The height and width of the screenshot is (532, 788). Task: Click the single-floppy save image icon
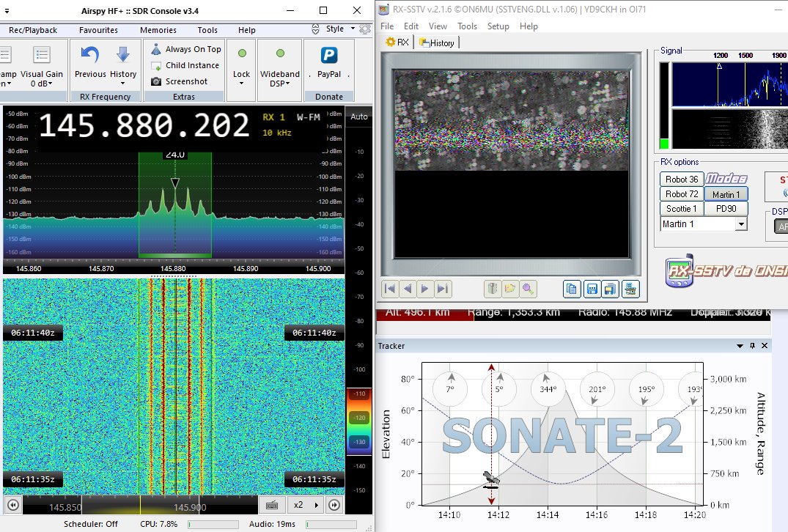[592, 289]
